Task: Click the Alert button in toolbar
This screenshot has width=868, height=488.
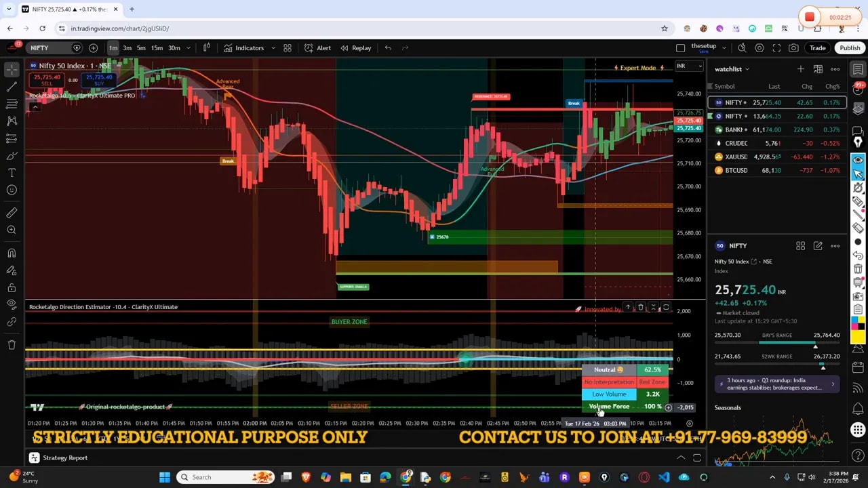Action: coord(317,48)
